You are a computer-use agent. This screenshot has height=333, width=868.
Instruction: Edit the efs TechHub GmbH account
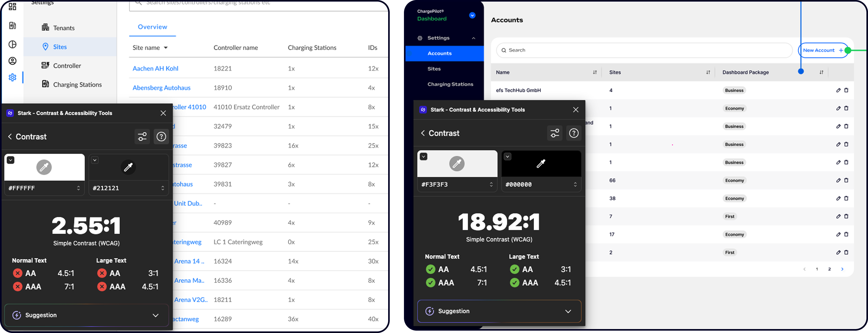coord(838,90)
